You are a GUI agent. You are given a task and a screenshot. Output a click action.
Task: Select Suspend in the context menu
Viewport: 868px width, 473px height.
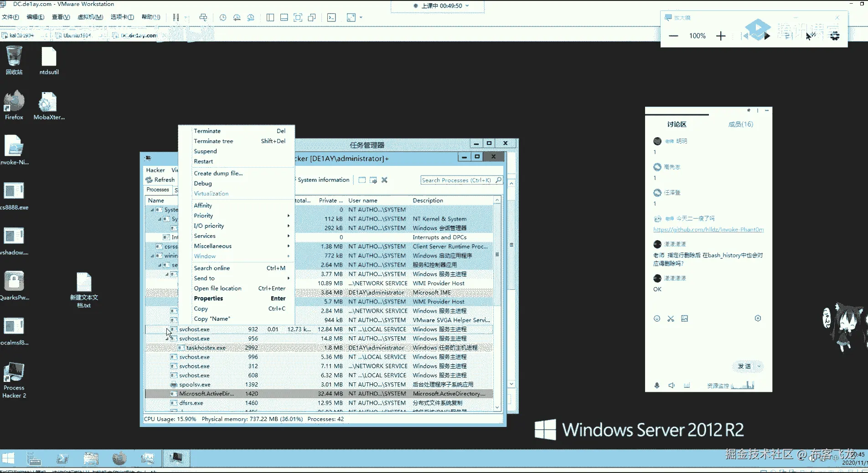236,151
